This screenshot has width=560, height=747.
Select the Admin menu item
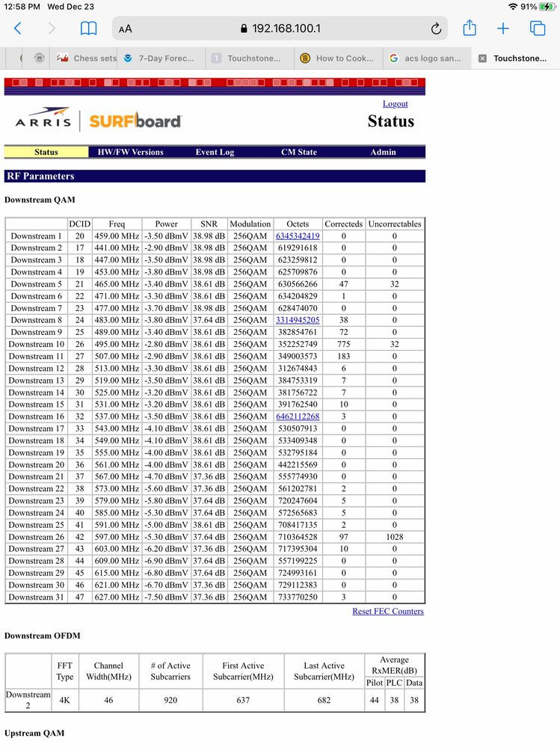pyautogui.click(x=383, y=152)
